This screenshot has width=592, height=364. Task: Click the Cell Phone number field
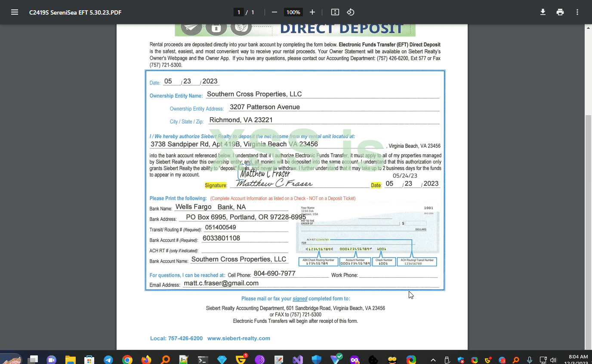click(x=290, y=273)
